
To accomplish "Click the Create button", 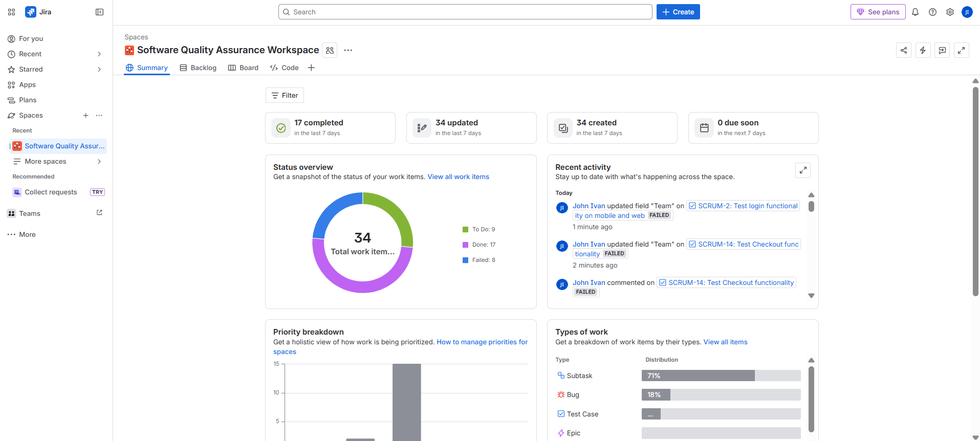I will [x=678, y=12].
